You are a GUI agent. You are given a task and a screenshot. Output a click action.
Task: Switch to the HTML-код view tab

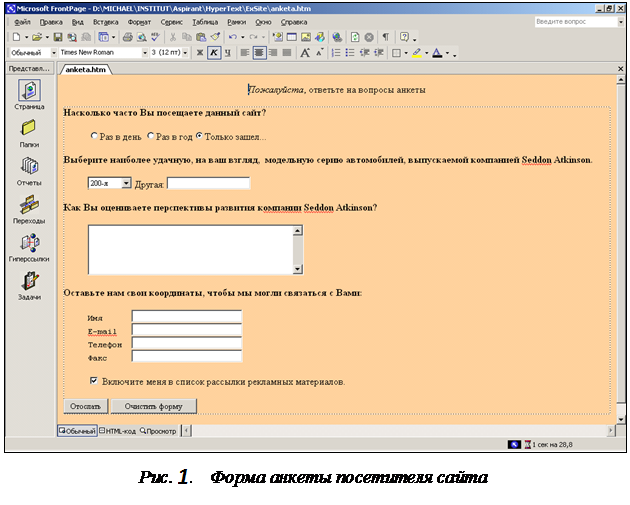(x=118, y=431)
